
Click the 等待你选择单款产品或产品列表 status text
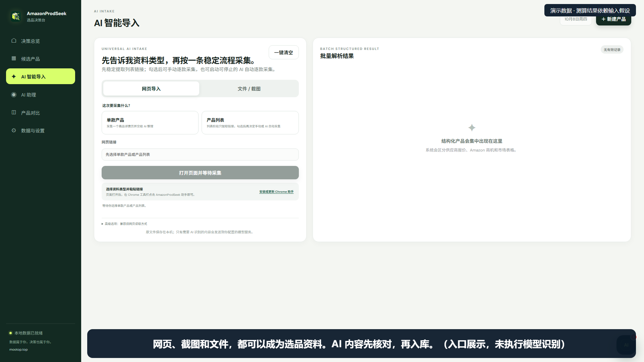124,205
